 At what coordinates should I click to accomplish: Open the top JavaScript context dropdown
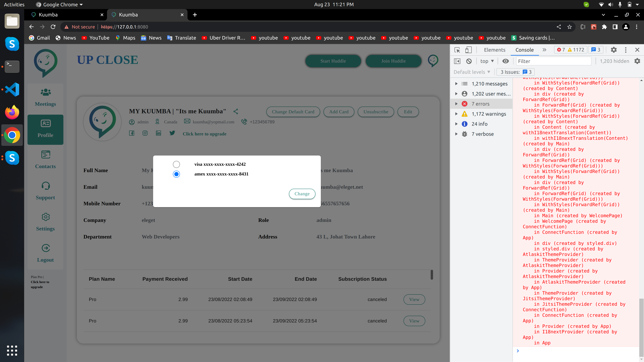487,61
